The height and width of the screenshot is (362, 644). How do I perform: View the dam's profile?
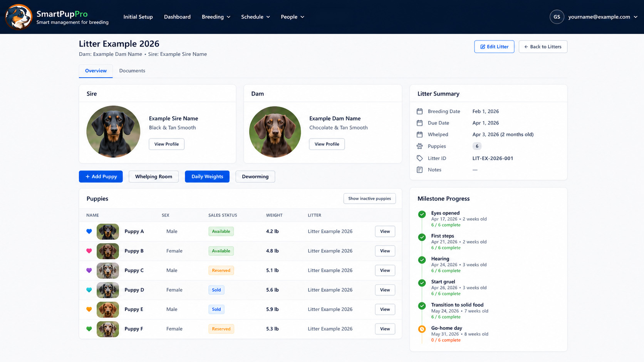327,144
